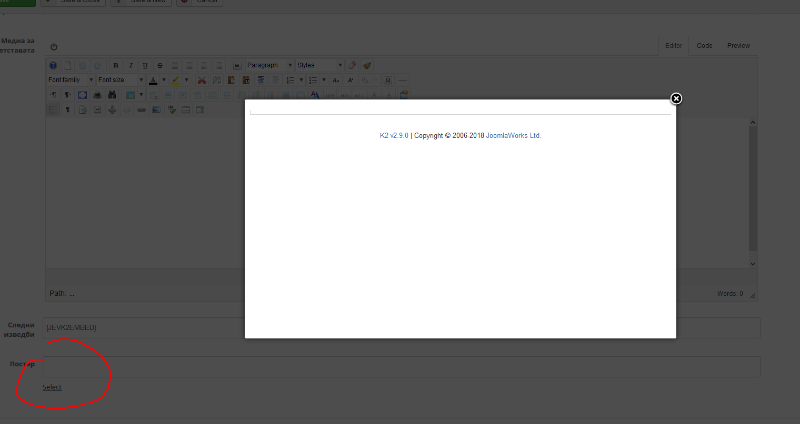Click the Fullscreen editor icon
This screenshot has width=800, height=424.
(x=83, y=95)
